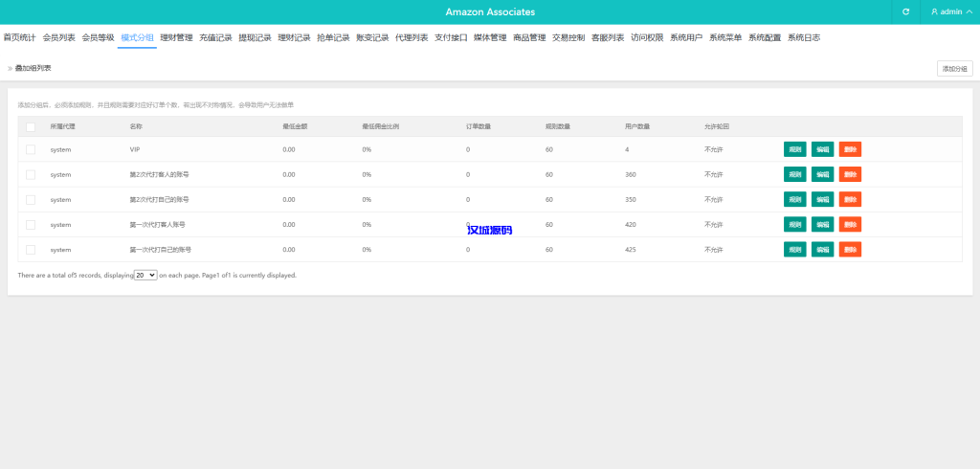
Task: Tick the select-all checkbox in the table header
Action: (31, 126)
